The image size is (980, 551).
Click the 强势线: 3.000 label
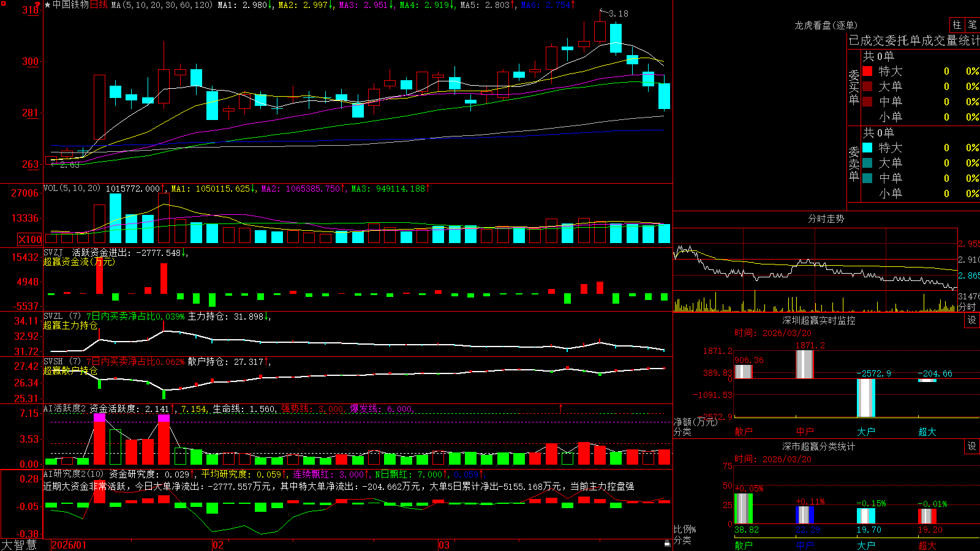[312, 409]
